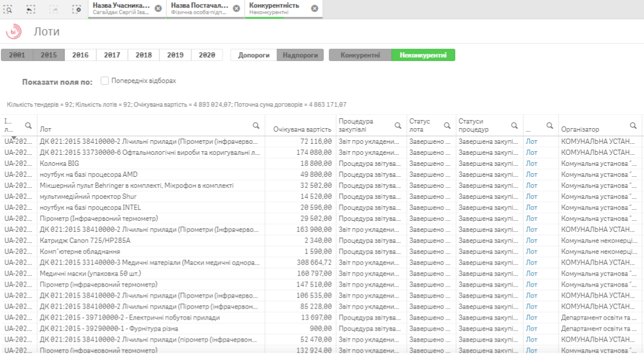Remove the Назва Учасника selection
This screenshot has width=644, height=356.
pos(158,8)
